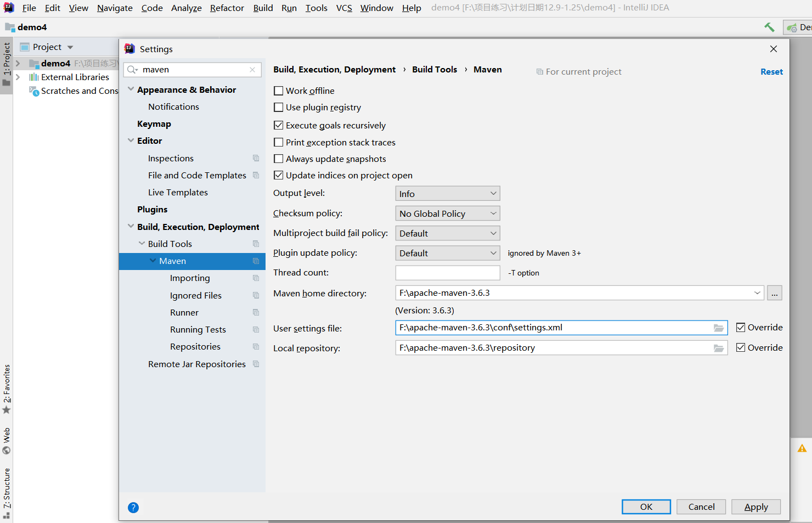This screenshot has height=523, width=812.
Task: Open the Plugin update policy dropdown
Action: (448, 253)
